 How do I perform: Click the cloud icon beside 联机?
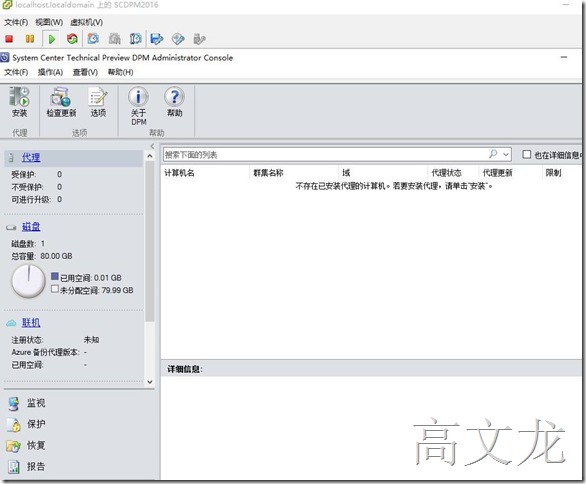click(x=11, y=323)
